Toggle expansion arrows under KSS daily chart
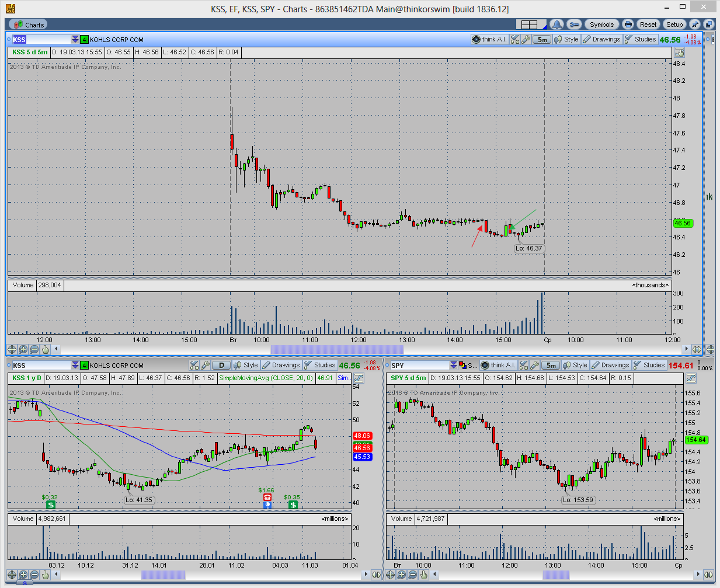Screen dimensions: 720x588 [377, 575]
